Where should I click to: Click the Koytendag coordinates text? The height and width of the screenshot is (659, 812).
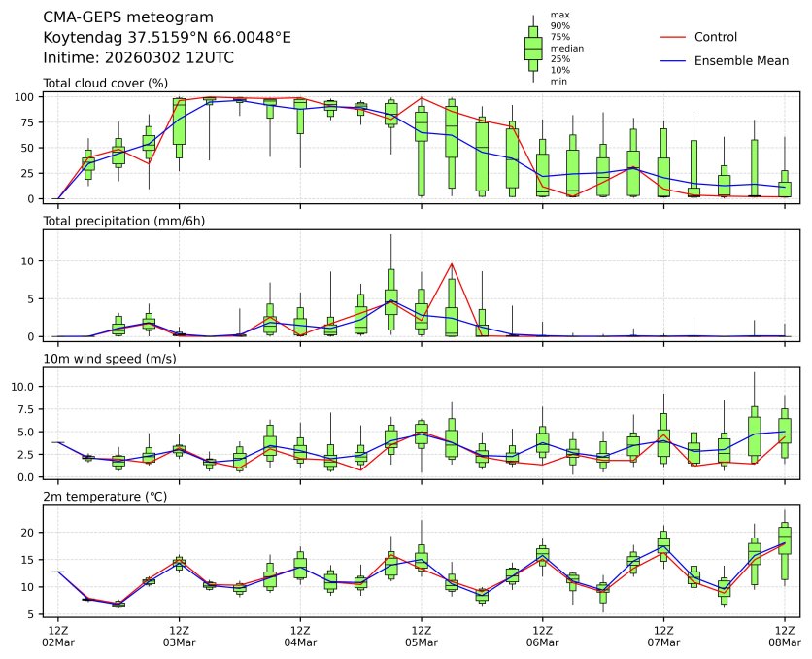[x=166, y=37]
